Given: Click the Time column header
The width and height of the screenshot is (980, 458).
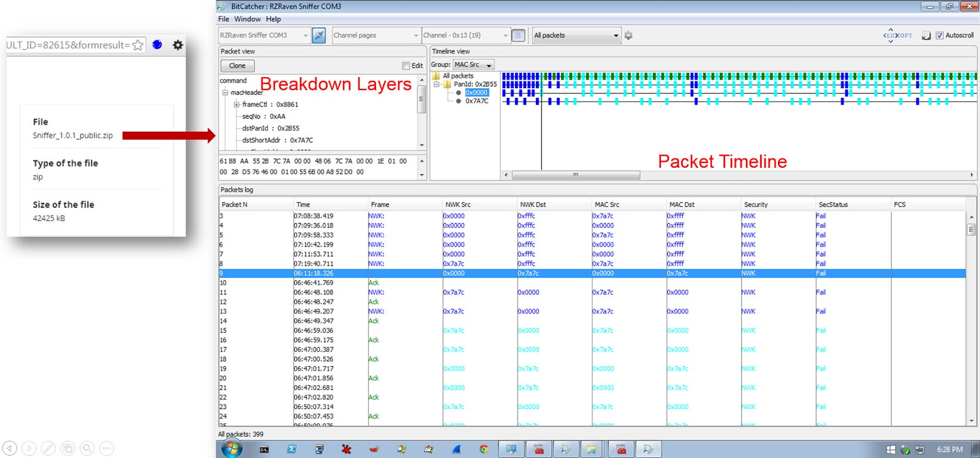Looking at the screenshot, I should (331, 205).
